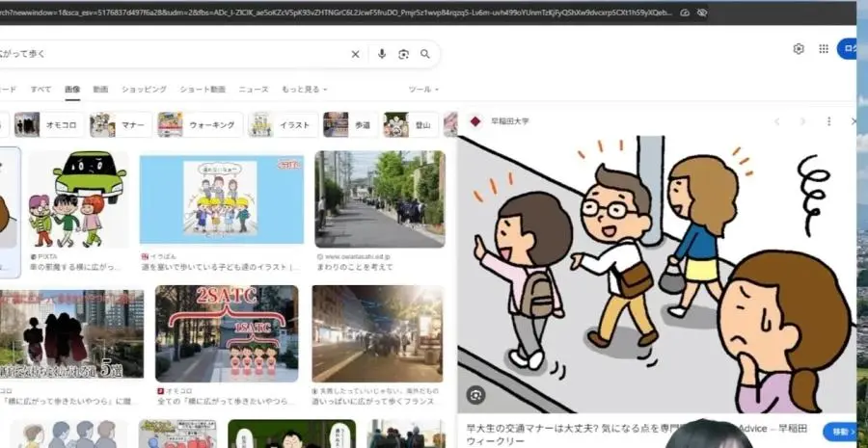868x448 pixels.
Task: Open Google Lens image search
Action: click(x=403, y=54)
